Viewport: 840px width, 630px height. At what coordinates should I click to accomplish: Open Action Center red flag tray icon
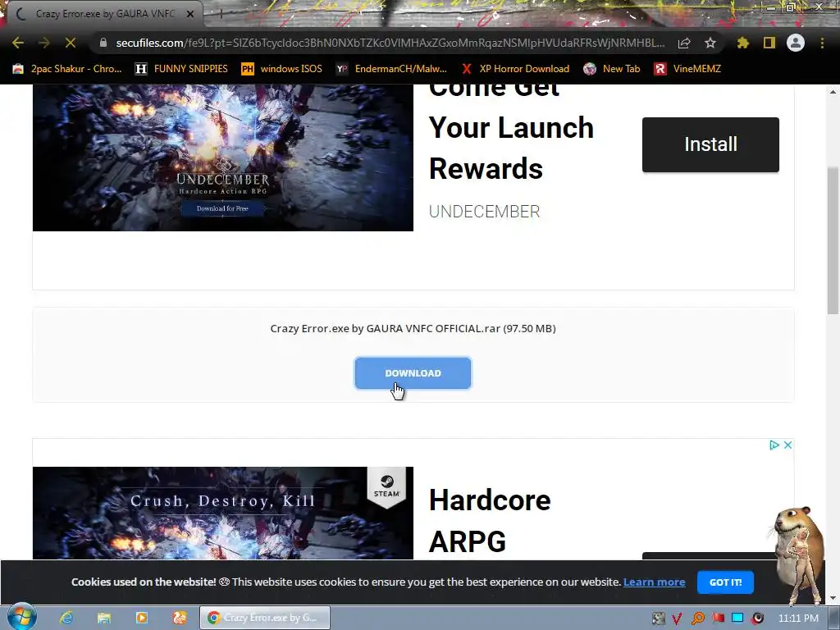point(718,619)
